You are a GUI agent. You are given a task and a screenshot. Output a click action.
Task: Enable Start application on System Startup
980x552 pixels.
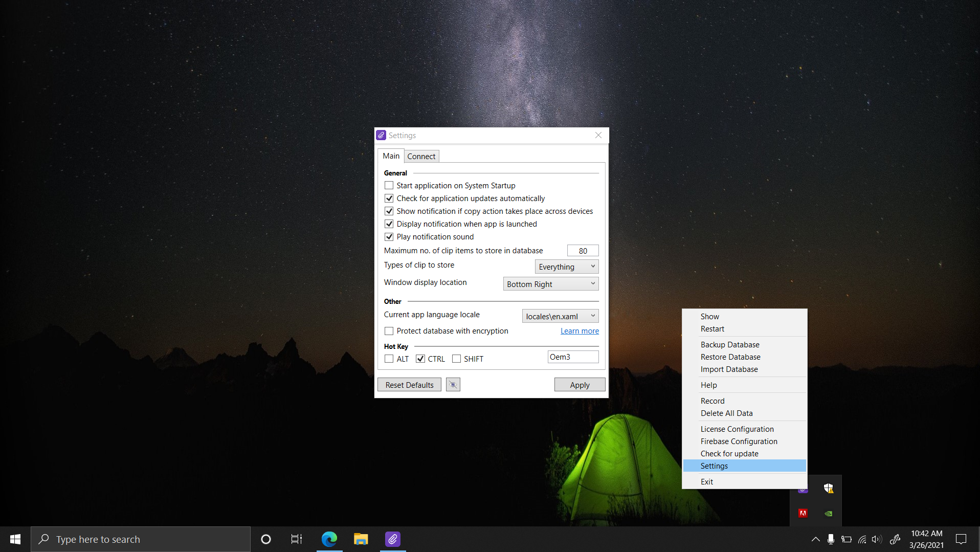389,186
